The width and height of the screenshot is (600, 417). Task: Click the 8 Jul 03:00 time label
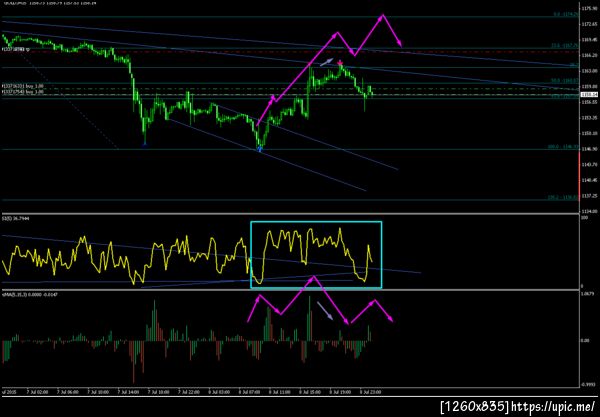point(219,392)
